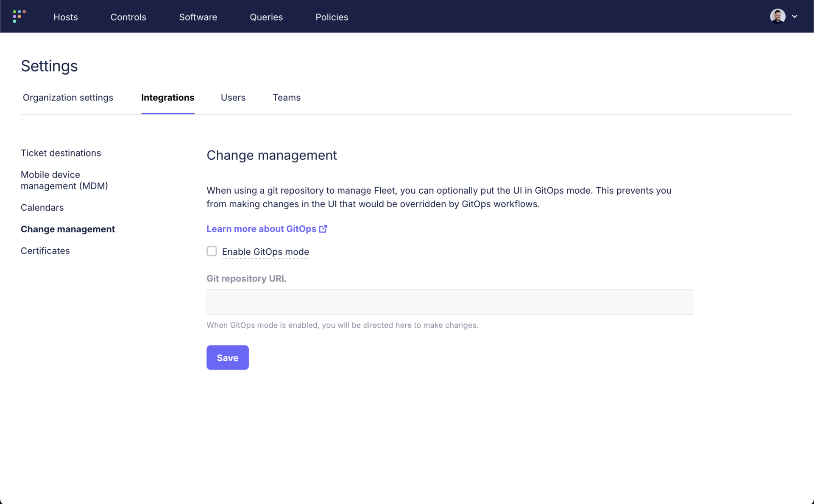The image size is (814, 504).
Task: Expand the account menu chevron
Action: [x=794, y=17]
